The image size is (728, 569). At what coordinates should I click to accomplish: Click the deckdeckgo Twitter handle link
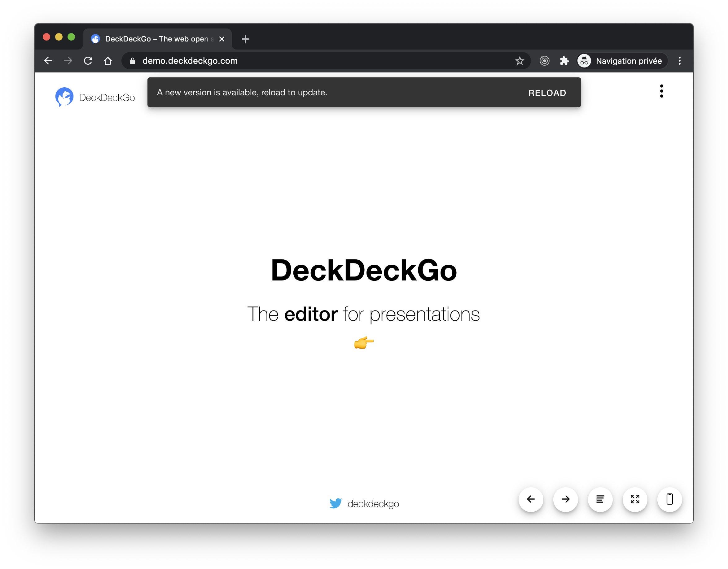373,504
